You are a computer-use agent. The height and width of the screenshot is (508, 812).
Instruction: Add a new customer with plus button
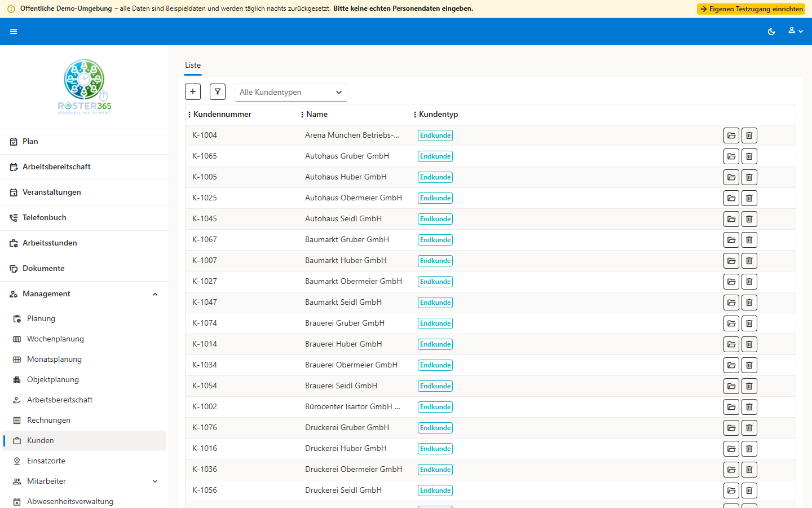[x=193, y=91]
